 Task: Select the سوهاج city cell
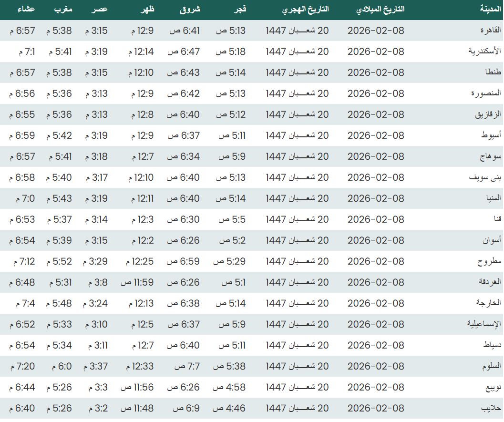point(491,156)
